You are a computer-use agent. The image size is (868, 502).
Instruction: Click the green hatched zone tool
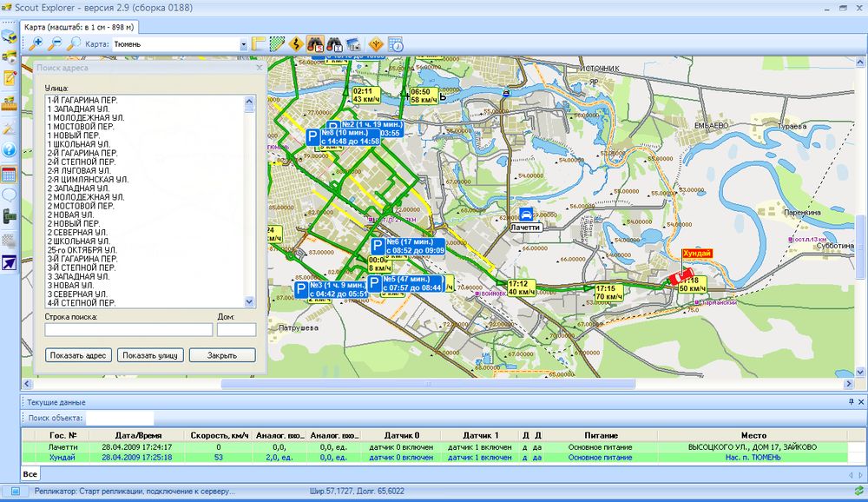277,43
